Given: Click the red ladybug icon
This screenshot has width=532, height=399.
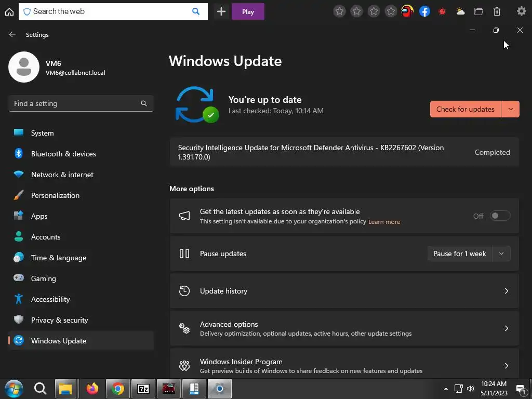Looking at the screenshot, I should point(442,11).
